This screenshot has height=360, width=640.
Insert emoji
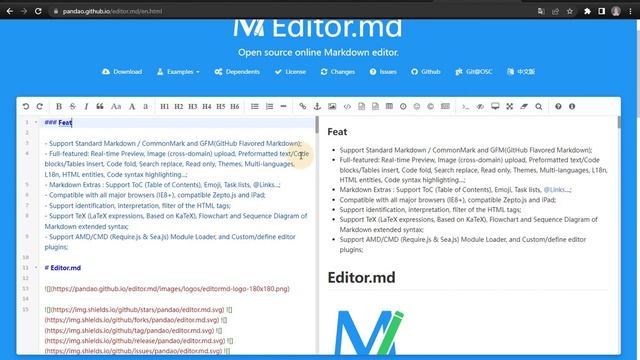click(x=417, y=107)
